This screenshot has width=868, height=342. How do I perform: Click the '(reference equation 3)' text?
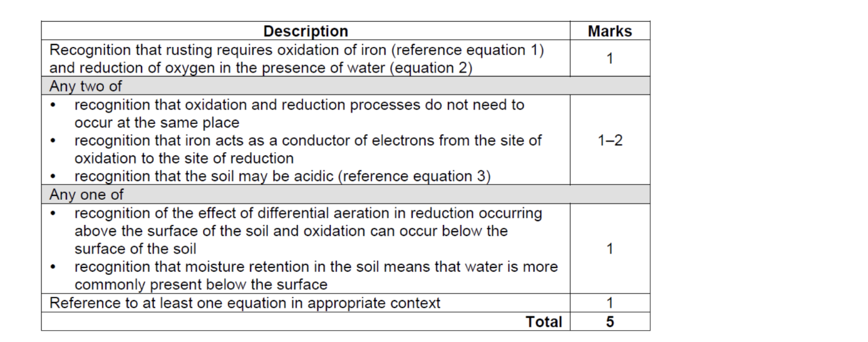[414, 177]
